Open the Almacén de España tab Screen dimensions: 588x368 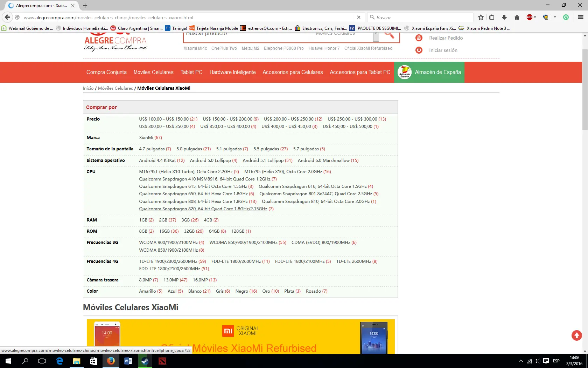click(429, 72)
